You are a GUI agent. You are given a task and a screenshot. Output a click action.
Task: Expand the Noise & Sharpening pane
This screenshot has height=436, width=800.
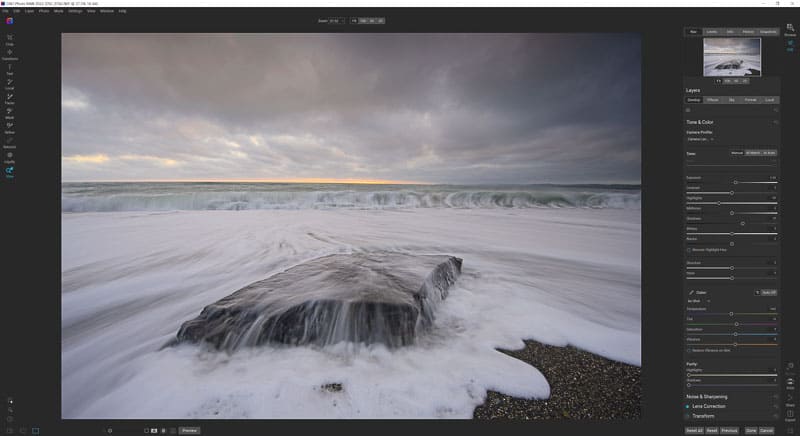[x=707, y=397]
